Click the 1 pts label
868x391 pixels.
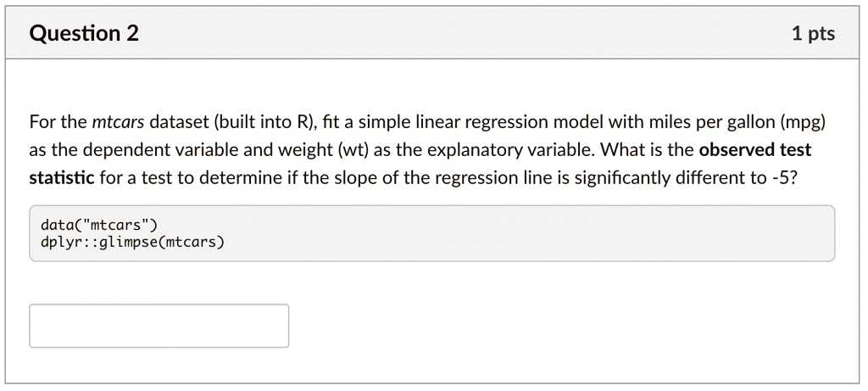pyautogui.click(x=813, y=34)
